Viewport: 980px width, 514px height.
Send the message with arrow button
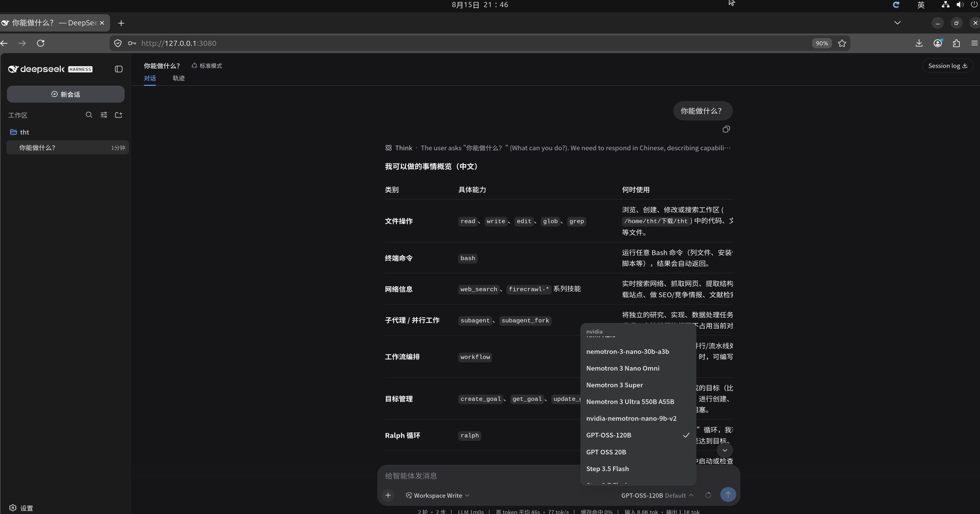(x=728, y=495)
